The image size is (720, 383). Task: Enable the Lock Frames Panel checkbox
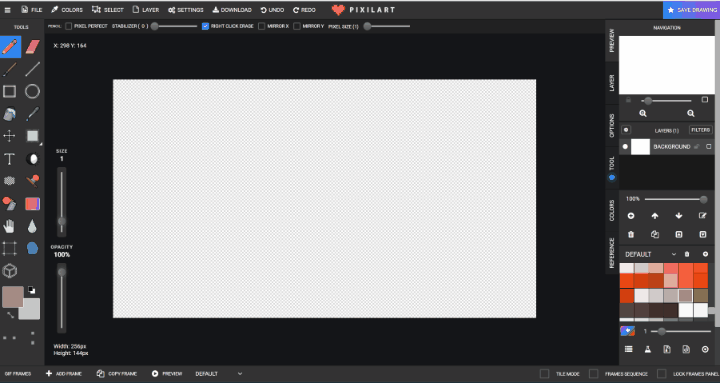click(x=662, y=374)
